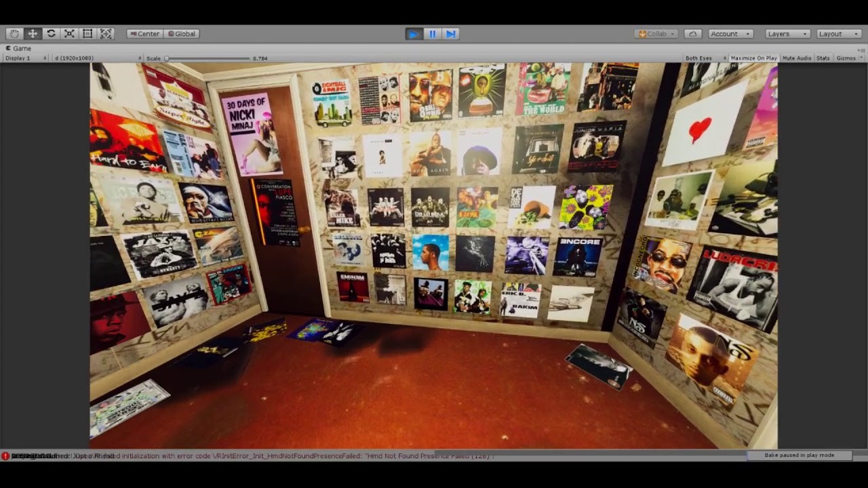The image size is (868, 488).
Task: Select the Scale tool
Action: click(x=69, y=34)
